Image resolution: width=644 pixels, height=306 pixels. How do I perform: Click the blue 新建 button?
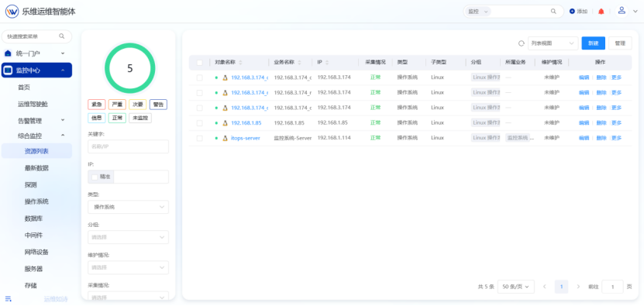[x=593, y=43]
